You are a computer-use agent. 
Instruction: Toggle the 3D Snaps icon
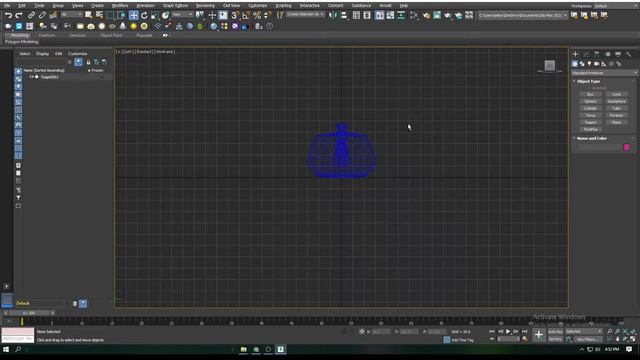tap(235, 16)
